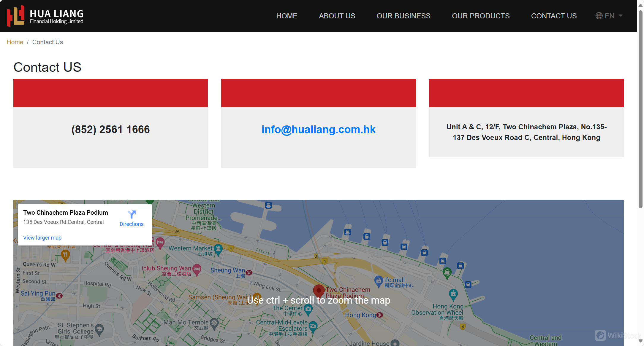644x346 pixels.
Task: Open the ABOUT US menu
Action: [x=337, y=16]
